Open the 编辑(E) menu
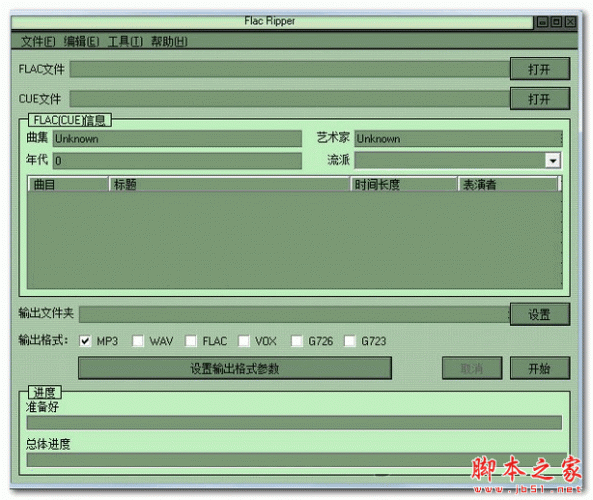 tap(81, 41)
